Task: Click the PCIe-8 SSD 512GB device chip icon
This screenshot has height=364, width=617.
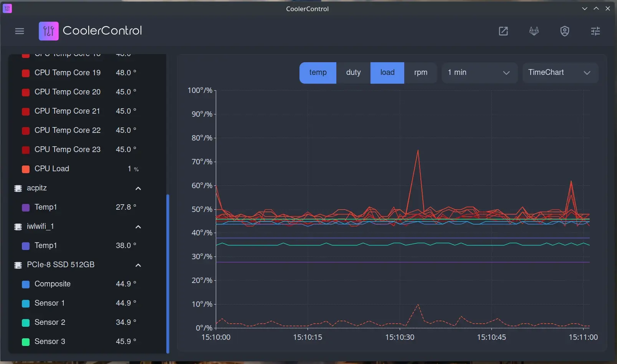Action: click(x=18, y=265)
